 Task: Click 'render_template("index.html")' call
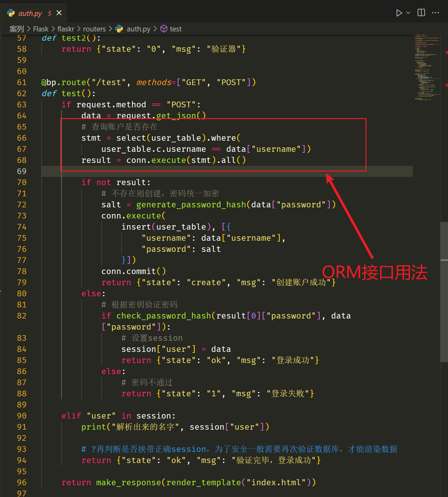tap(238, 483)
